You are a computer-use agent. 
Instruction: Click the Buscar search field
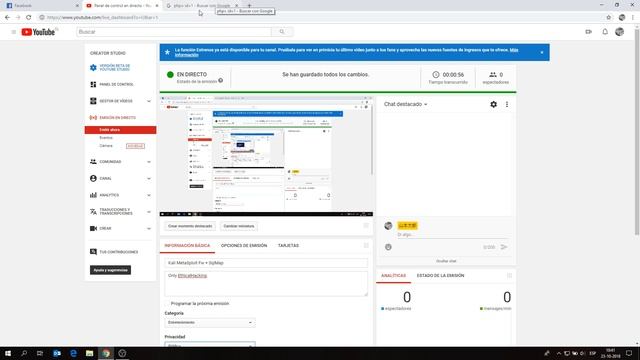tap(174, 32)
